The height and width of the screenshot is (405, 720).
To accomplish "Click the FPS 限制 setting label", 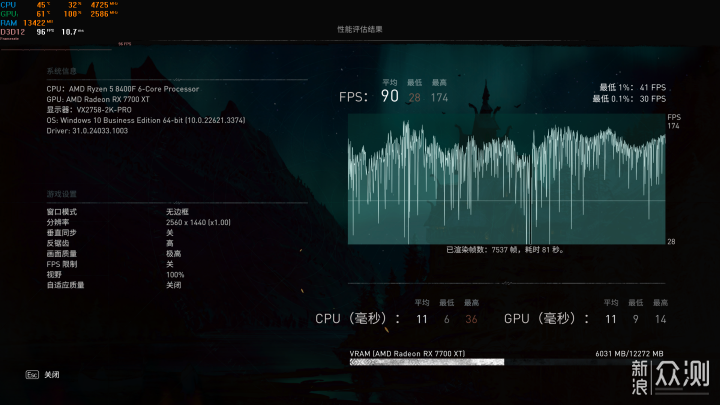I will 62,264.
